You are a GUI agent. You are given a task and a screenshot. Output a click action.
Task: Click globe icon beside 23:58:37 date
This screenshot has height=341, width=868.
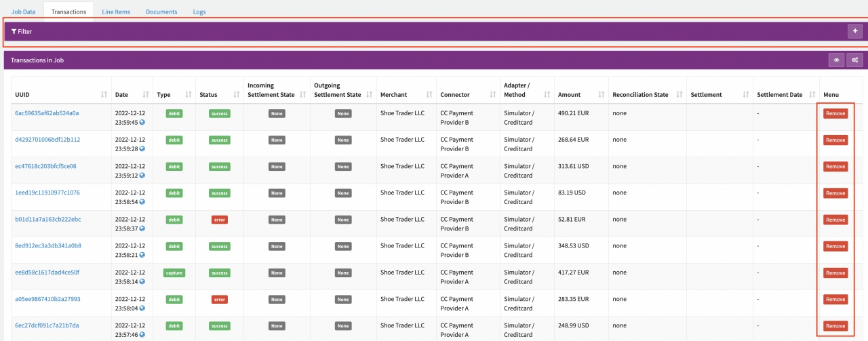pos(142,228)
